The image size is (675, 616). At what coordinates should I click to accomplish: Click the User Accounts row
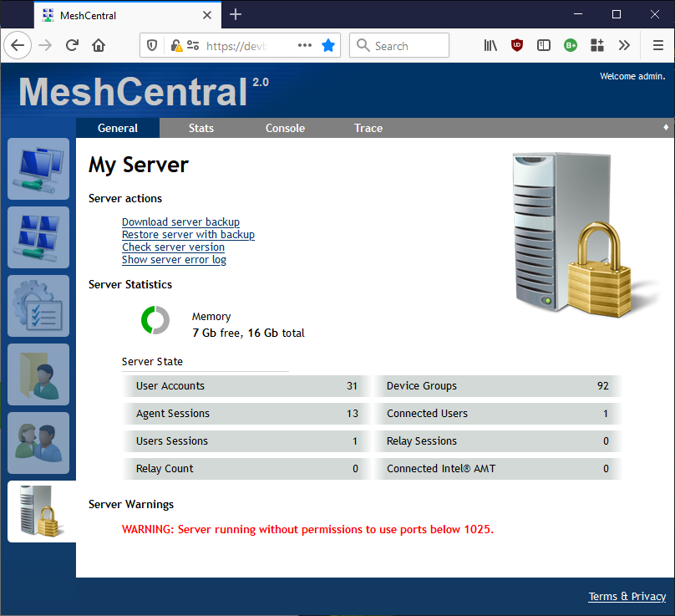tap(246, 386)
